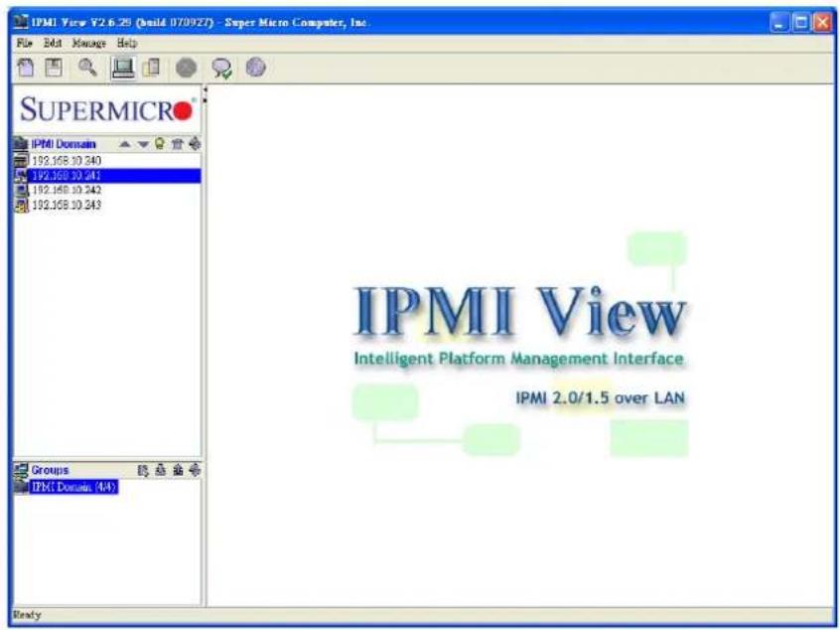Viewport: 840px width, 630px height.
Task: Minimize the IPMI View window
Action: point(779,23)
